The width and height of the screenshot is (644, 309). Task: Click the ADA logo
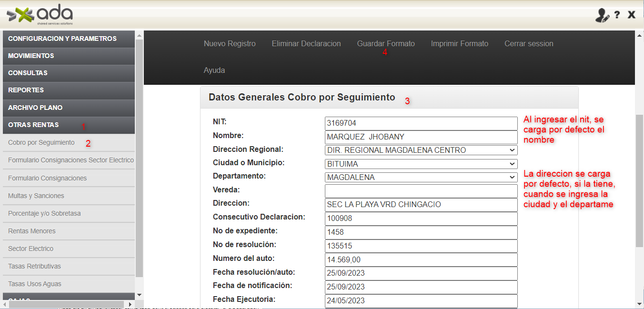coord(40,15)
